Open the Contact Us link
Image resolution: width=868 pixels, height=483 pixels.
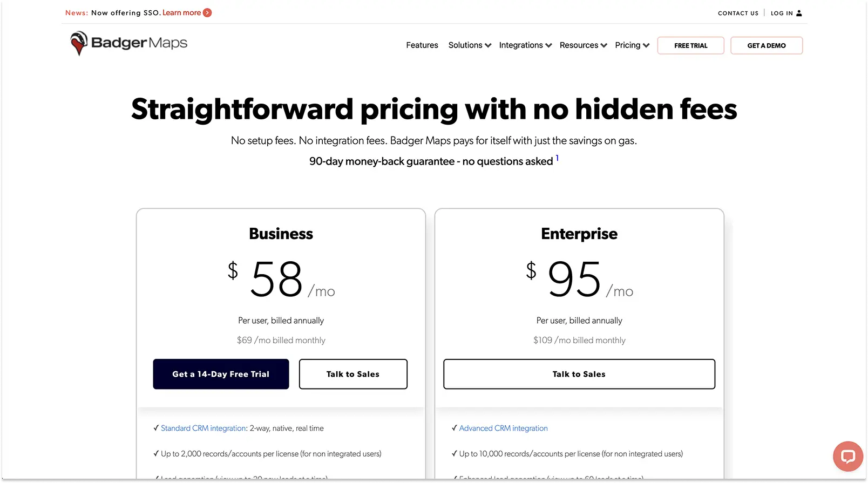pyautogui.click(x=738, y=13)
